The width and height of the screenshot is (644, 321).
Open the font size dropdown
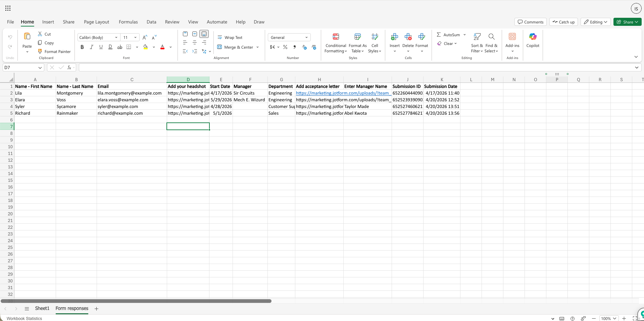(x=135, y=37)
